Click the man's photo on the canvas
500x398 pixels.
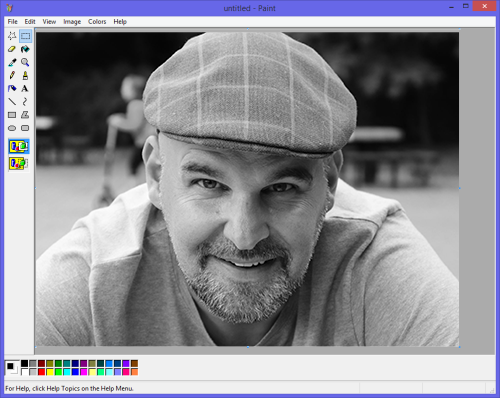click(x=247, y=189)
